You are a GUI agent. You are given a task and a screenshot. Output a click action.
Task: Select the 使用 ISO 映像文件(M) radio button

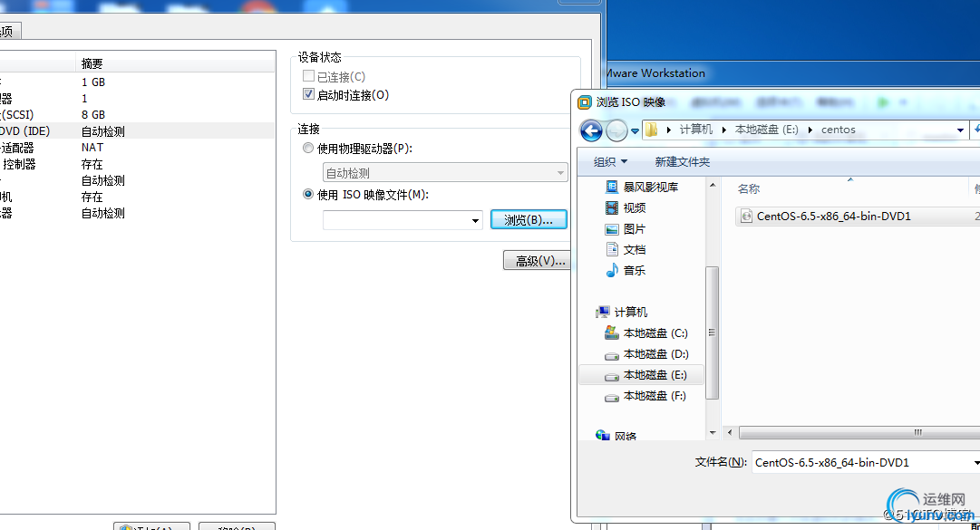(308, 194)
